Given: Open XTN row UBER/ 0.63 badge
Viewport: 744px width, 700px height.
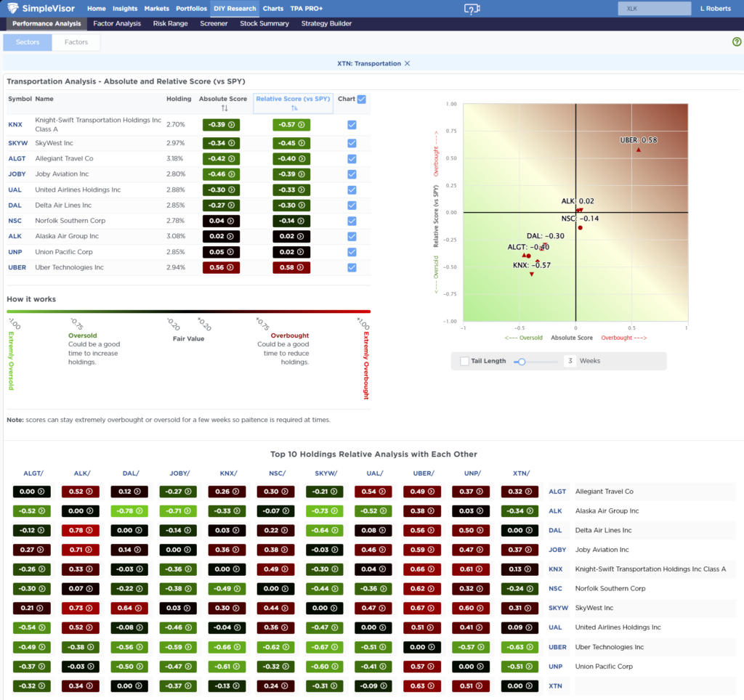Looking at the screenshot, I should [x=422, y=685].
